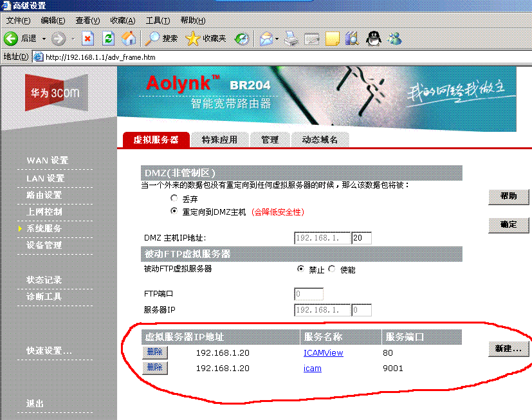Open LAN 设置 in the sidebar
Viewport: 532px width, 420px height.
(x=46, y=178)
